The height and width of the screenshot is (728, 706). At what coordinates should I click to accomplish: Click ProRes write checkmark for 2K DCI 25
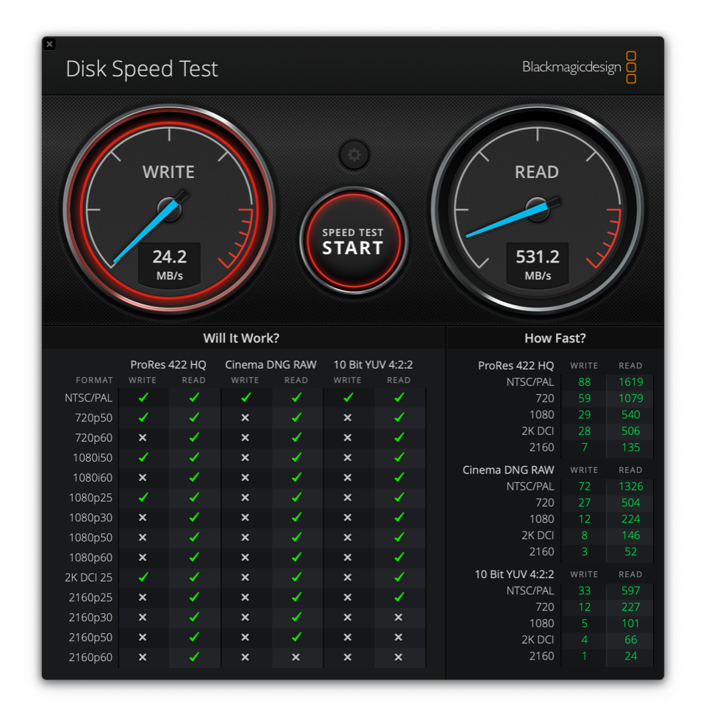(143, 577)
